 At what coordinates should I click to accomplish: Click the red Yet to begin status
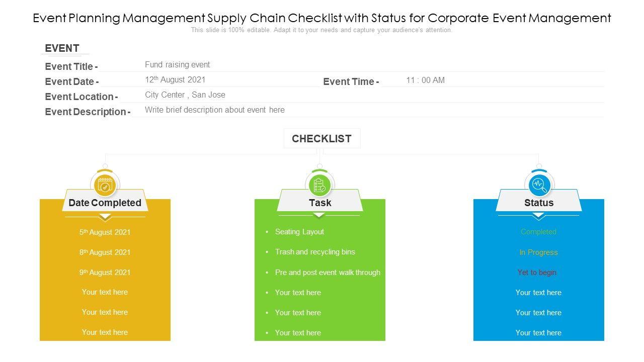tap(537, 273)
